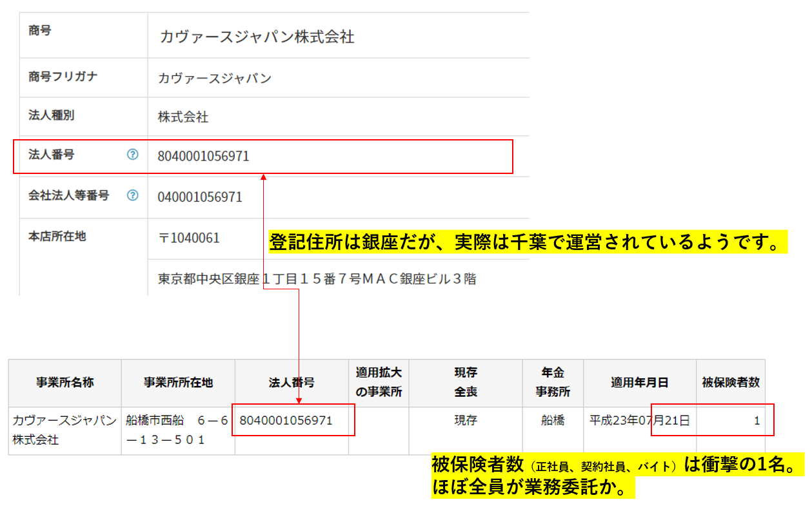812x511 pixels.
Task: Click the help icon beside 法人番号
Action: [x=132, y=154]
